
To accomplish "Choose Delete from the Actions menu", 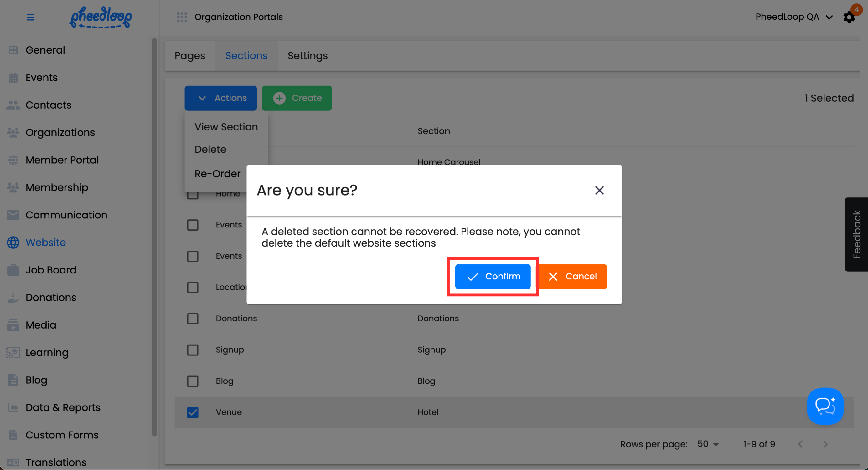I will click(210, 149).
